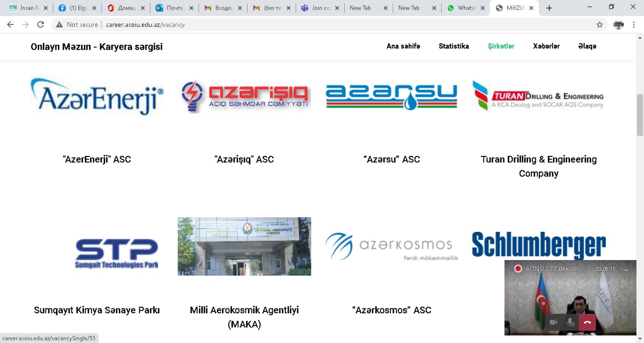644x343 pixels.
Task: Select the Azərişıq logo thumbnail
Action: coord(245,96)
